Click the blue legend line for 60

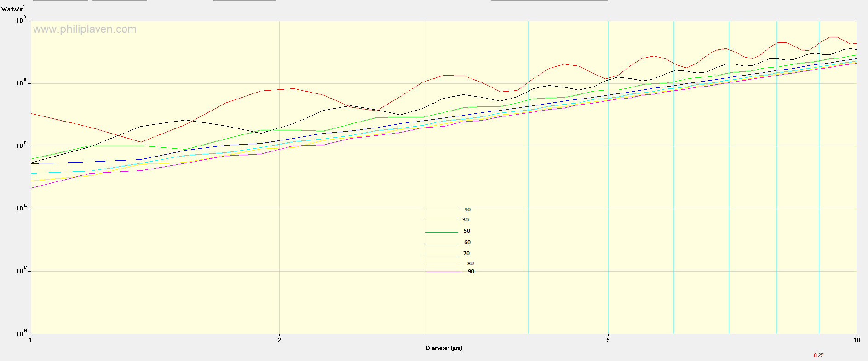point(441,244)
